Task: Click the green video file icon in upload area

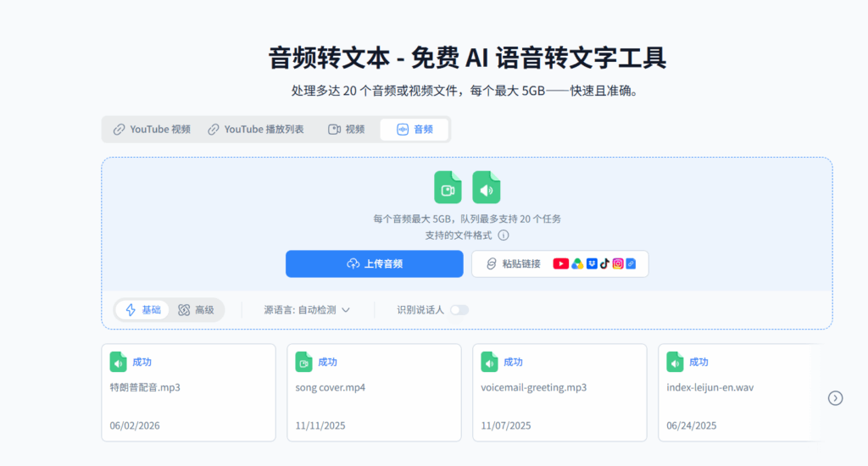Action: 448,187
